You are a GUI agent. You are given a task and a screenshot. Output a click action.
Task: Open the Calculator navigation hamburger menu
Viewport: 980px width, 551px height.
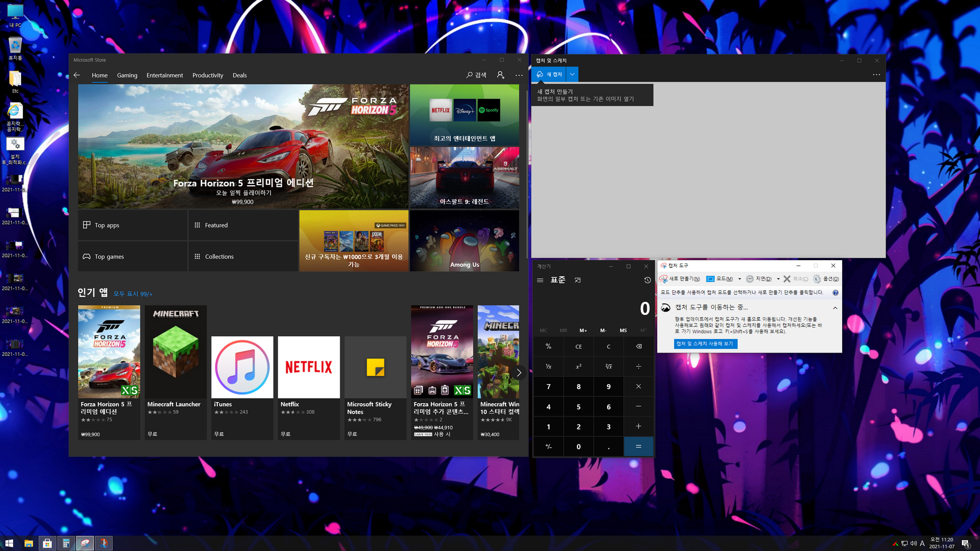pyautogui.click(x=540, y=280)
